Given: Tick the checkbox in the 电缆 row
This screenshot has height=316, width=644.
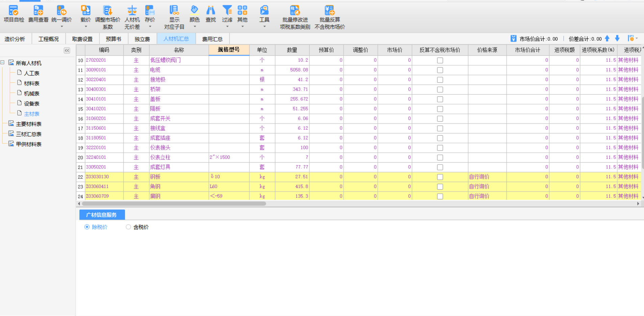Looking at the screenshot, I should tap(440, 70).
